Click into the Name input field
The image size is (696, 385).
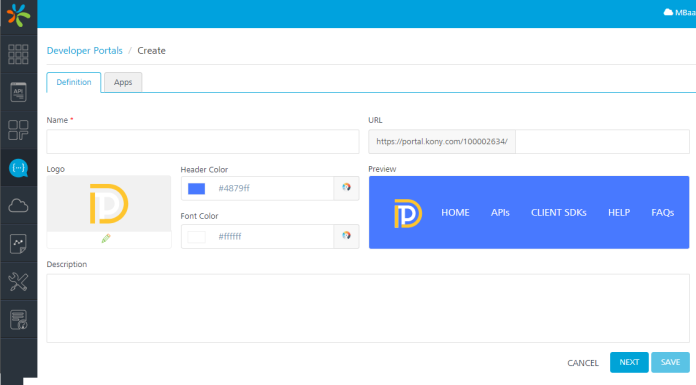203,142
